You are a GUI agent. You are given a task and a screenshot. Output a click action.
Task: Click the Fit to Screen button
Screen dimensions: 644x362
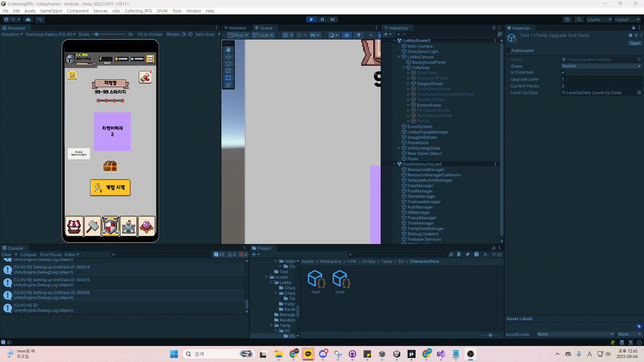[x=150, y=34]
